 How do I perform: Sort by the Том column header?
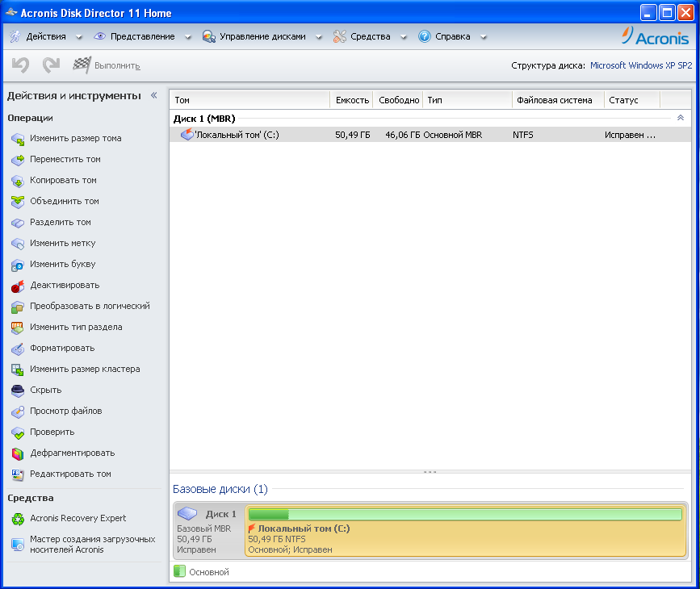(249, 100)
